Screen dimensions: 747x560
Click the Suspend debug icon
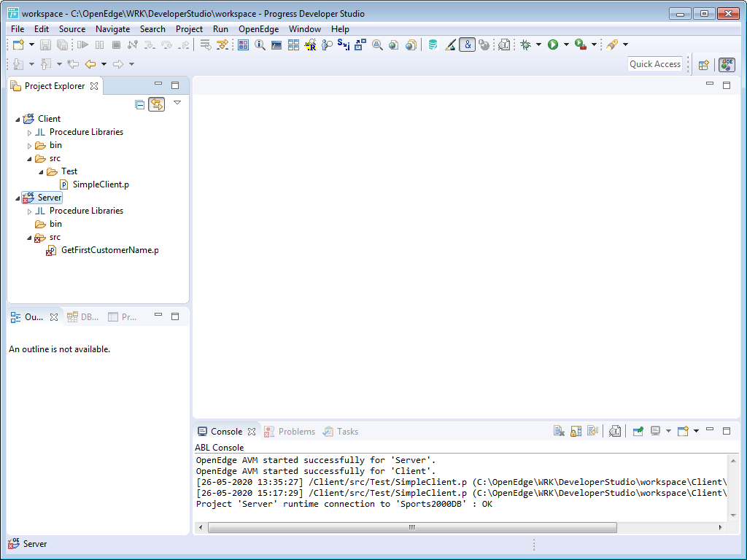pos(99,44)
